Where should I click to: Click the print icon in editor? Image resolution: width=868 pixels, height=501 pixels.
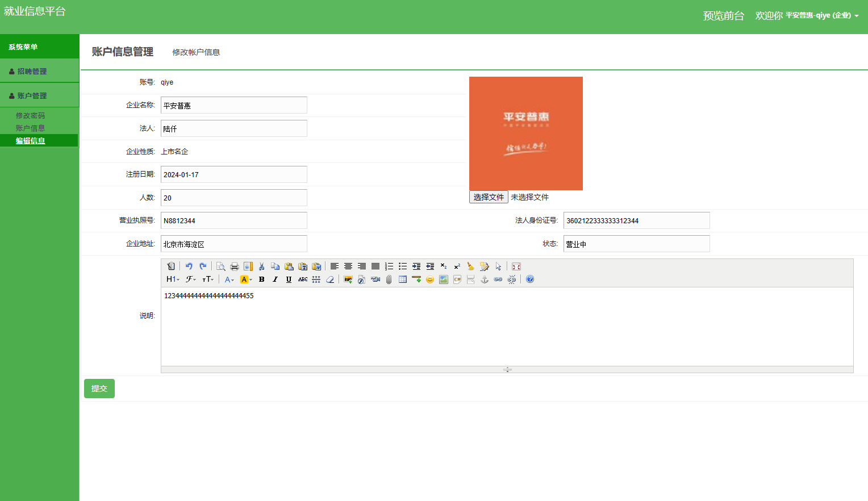[234, 266]
